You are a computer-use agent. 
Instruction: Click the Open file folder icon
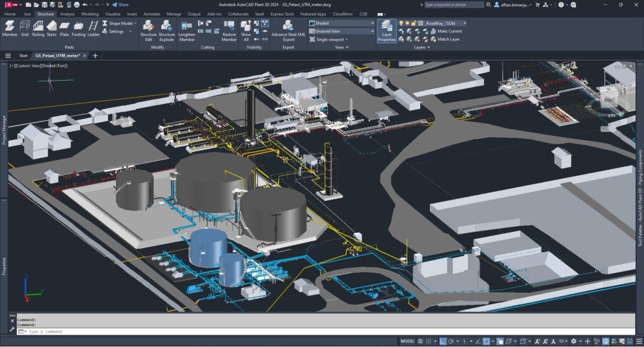36,4
